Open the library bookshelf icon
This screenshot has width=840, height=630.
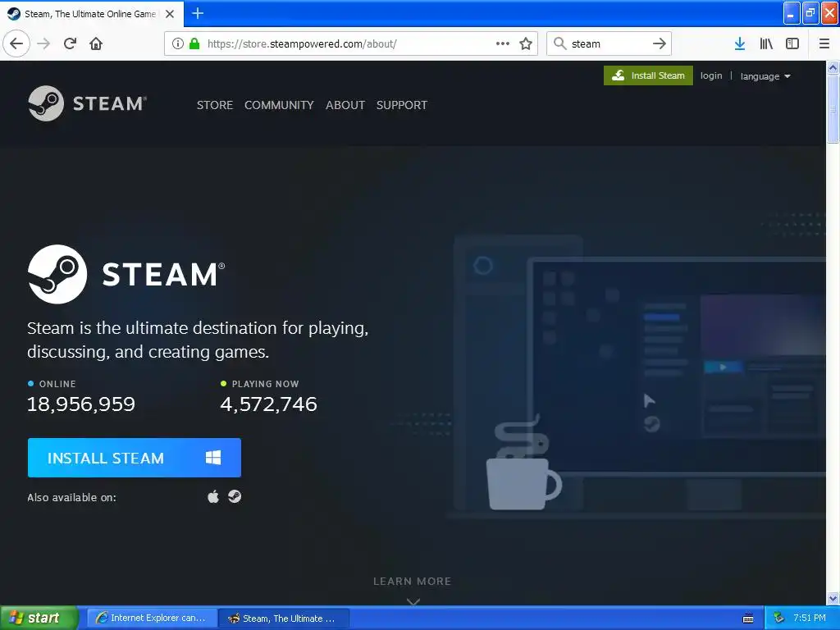coord(766,43)
